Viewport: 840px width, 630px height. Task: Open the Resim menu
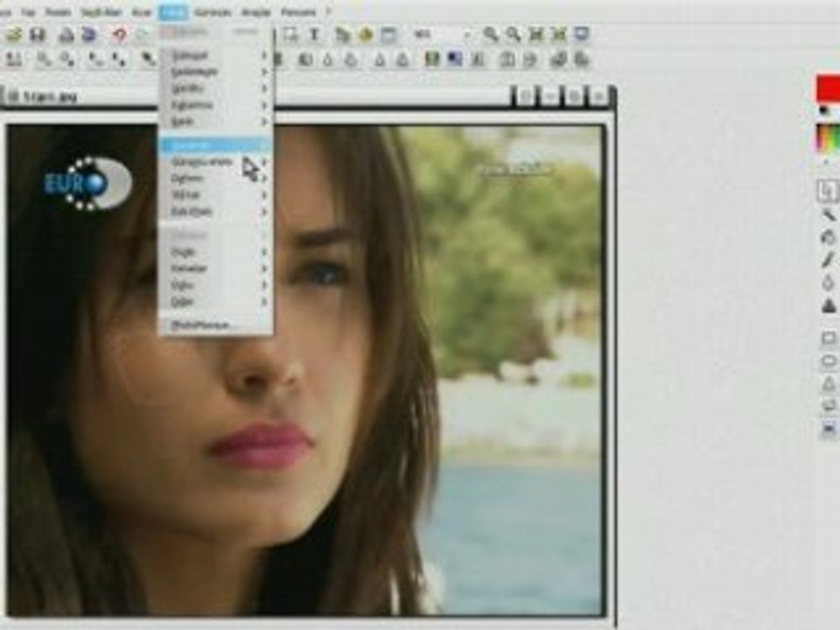58,11
